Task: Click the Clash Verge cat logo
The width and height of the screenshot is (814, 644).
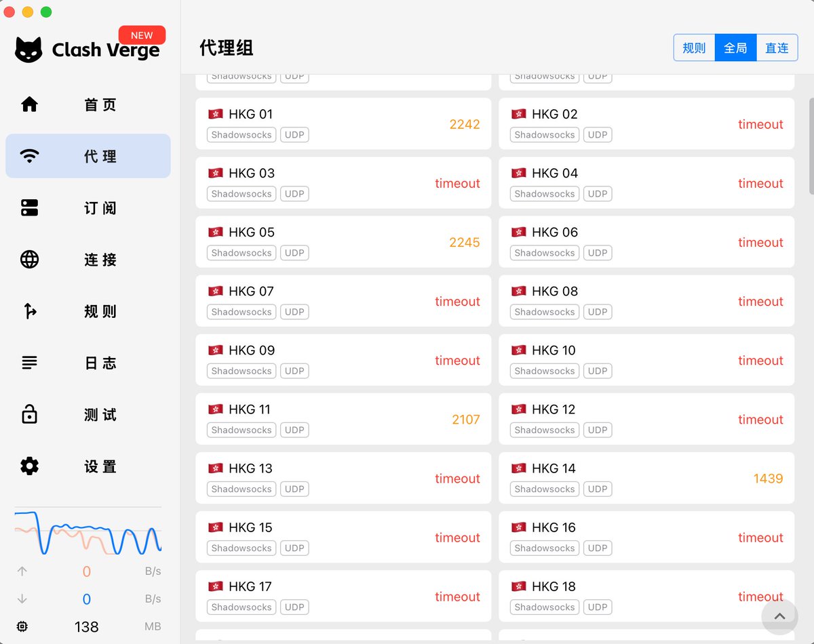Action: (x=28, y=50)
